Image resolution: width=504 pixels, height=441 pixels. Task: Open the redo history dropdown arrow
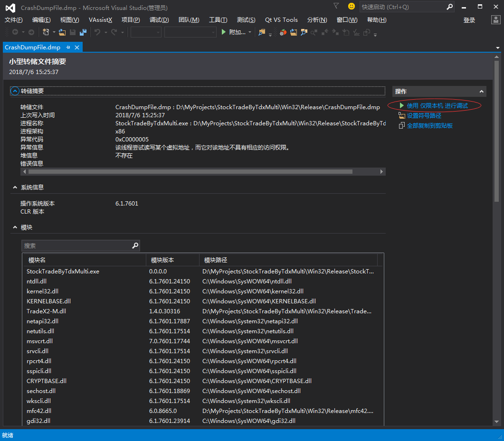pyautogui.click(x=123, y=32)
